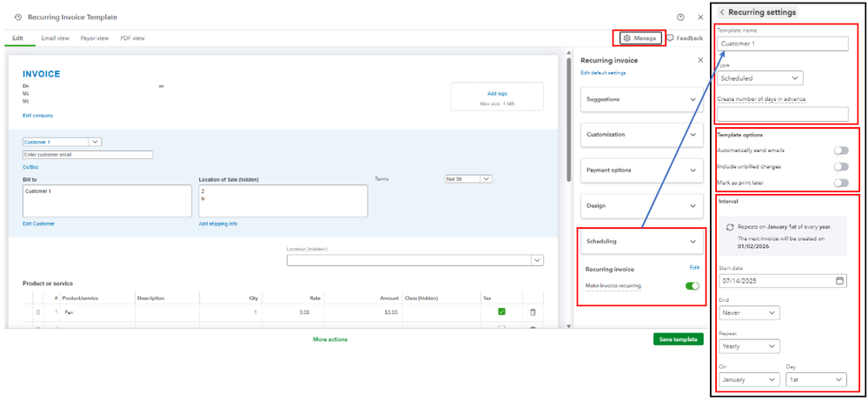Click the Template name field

point(783,43)
